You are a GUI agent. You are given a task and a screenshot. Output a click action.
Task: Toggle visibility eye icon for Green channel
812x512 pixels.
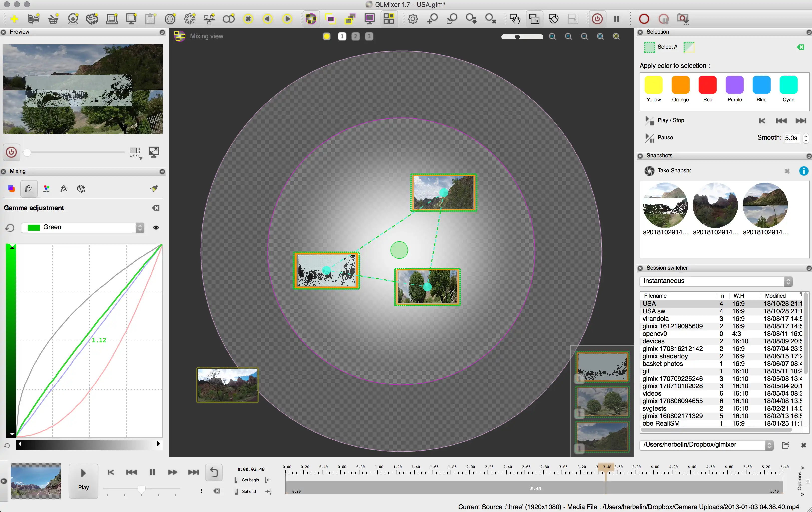coord(156,227)
